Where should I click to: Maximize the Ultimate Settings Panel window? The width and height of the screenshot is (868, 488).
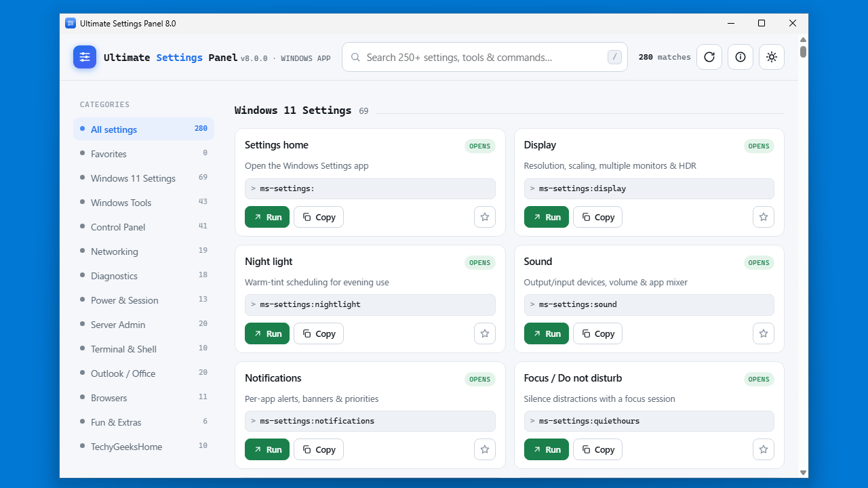coord(762,23)
